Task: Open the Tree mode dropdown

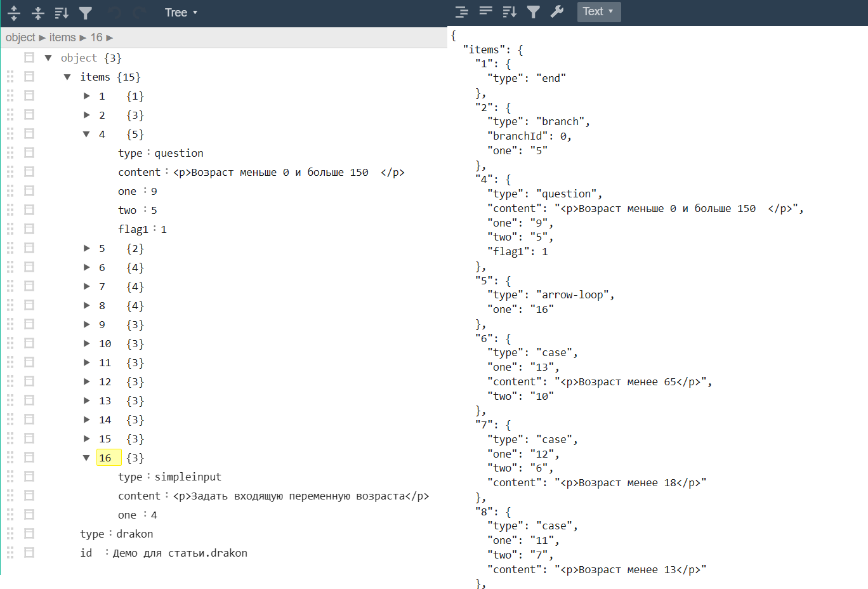Action: 181,13
